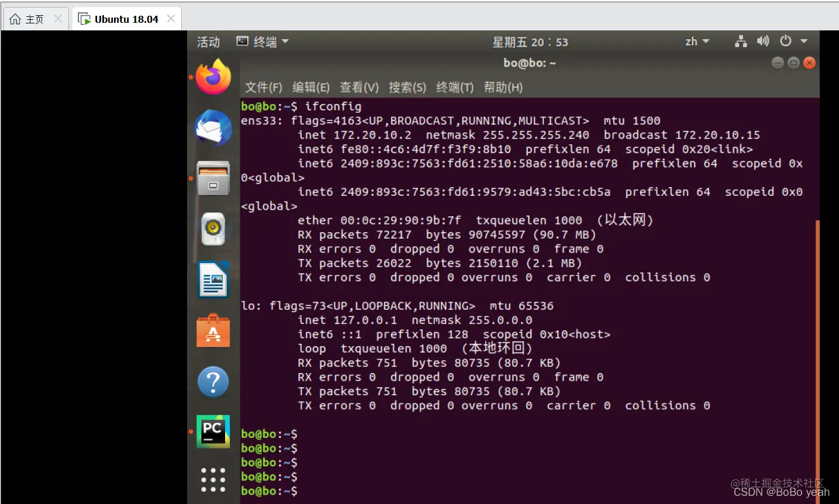
Task: Click the ens33 interface name
Action: click(258, 121)
